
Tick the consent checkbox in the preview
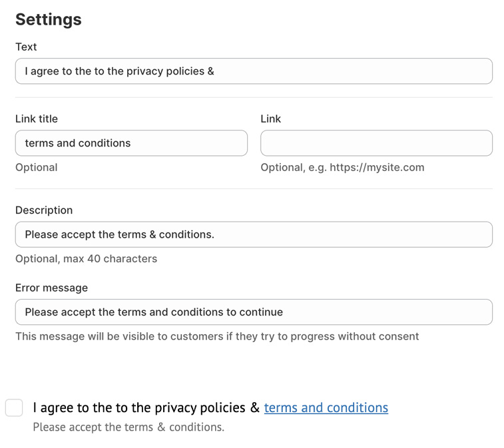[14, 407]
